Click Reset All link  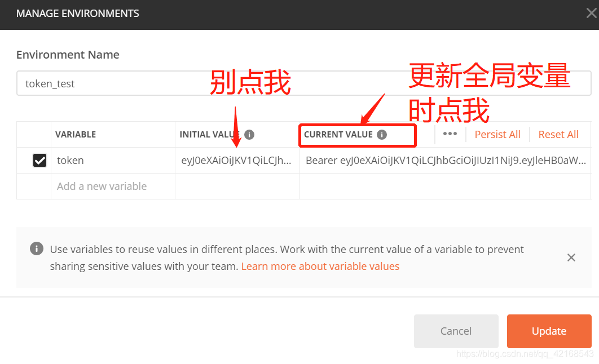[x=558, y=135]
